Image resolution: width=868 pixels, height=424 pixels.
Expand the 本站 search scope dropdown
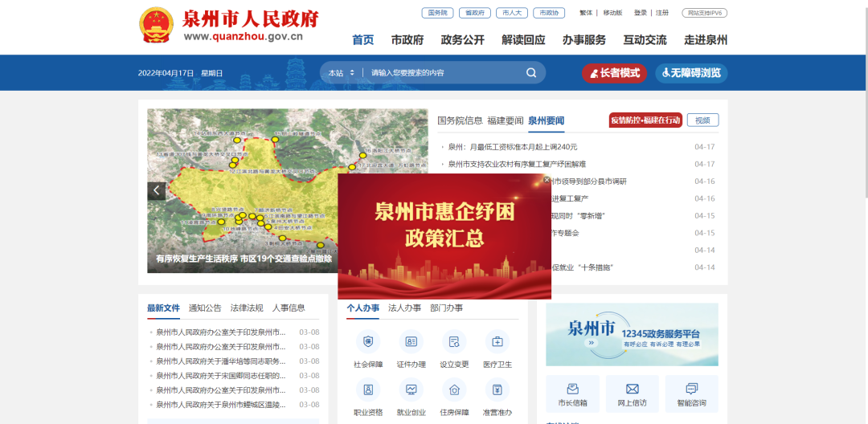click(x=341, y=73)
